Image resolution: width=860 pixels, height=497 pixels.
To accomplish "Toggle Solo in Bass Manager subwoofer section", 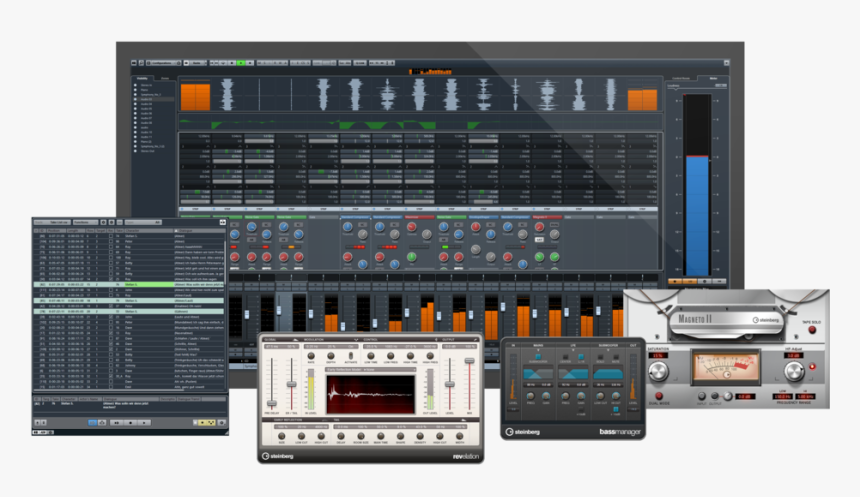I will pos(600,357).
